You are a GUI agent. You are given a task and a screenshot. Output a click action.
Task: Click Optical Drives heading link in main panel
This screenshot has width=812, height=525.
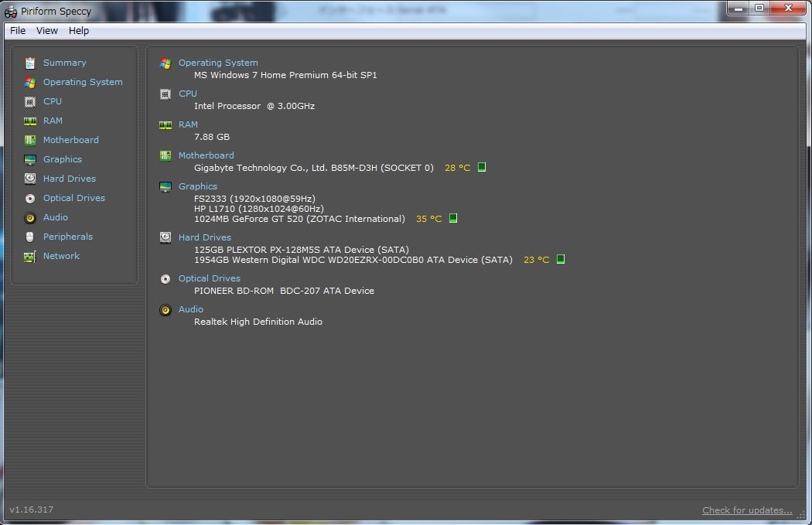(210, 278)
